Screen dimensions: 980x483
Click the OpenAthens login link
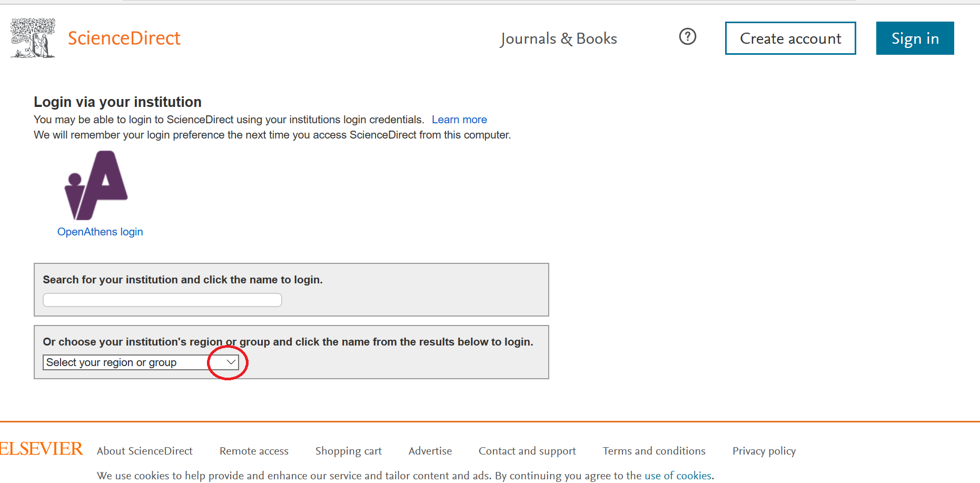(100, 232)
